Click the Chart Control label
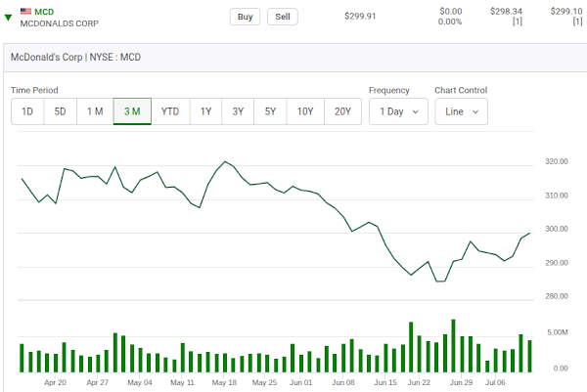 tap(461, 90)
